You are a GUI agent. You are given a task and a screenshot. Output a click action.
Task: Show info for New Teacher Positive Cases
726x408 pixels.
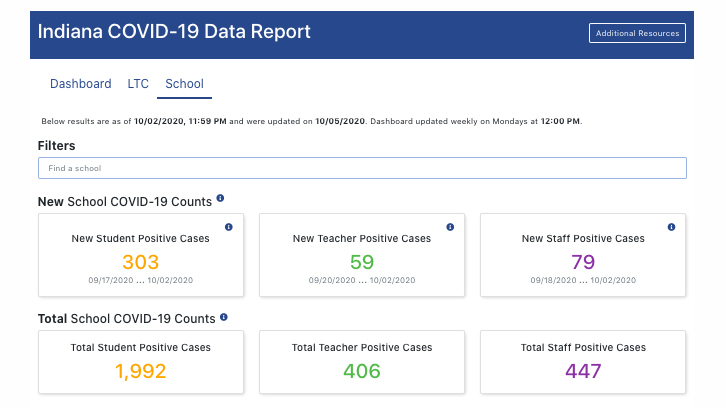point(450,227)
